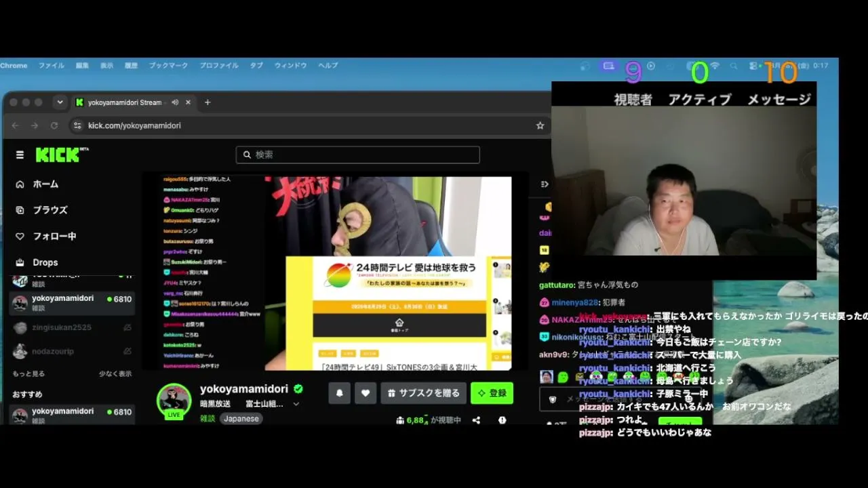Viewport: 868px width, 488px height.
Task: Collapse followed list with 少なく表示
Action: click(x=115, y=373)
